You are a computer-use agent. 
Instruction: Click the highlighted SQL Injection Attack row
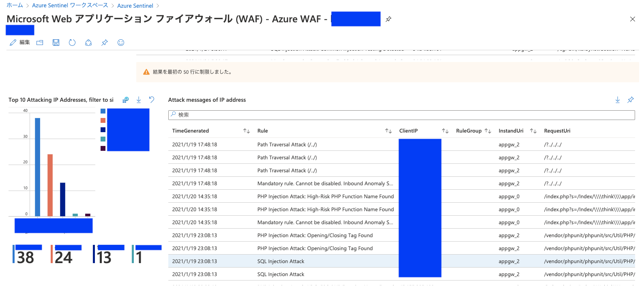coord(401,261)
